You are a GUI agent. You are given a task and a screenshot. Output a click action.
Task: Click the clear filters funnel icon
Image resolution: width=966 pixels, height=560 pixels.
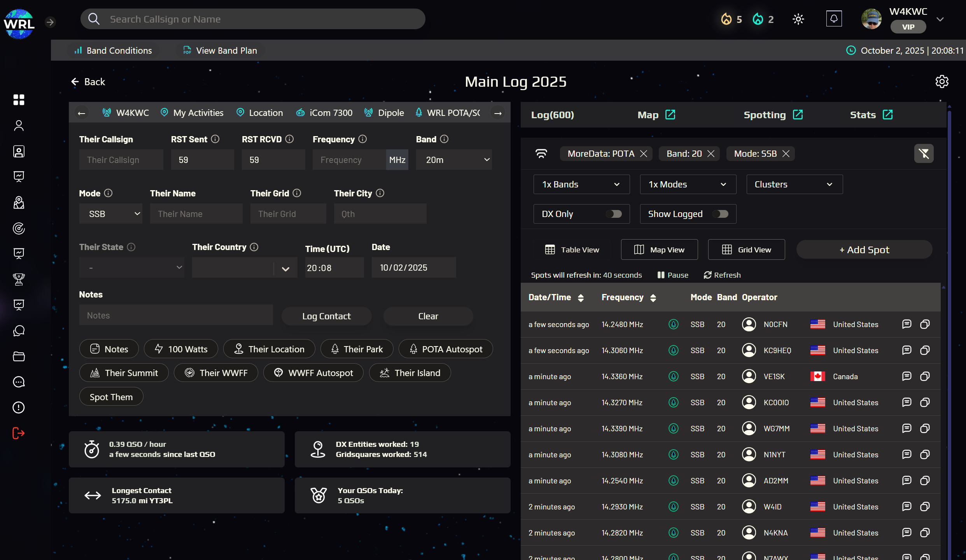pos(924,154)
